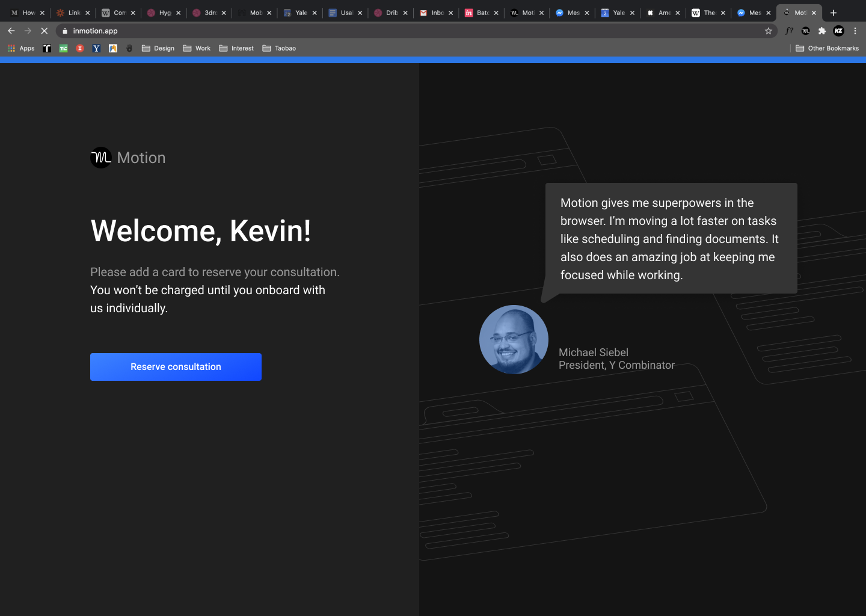Viewport: 866px width, 616px height.
Task: Click the Michael Siebel name text
Action: pos(594,353)
